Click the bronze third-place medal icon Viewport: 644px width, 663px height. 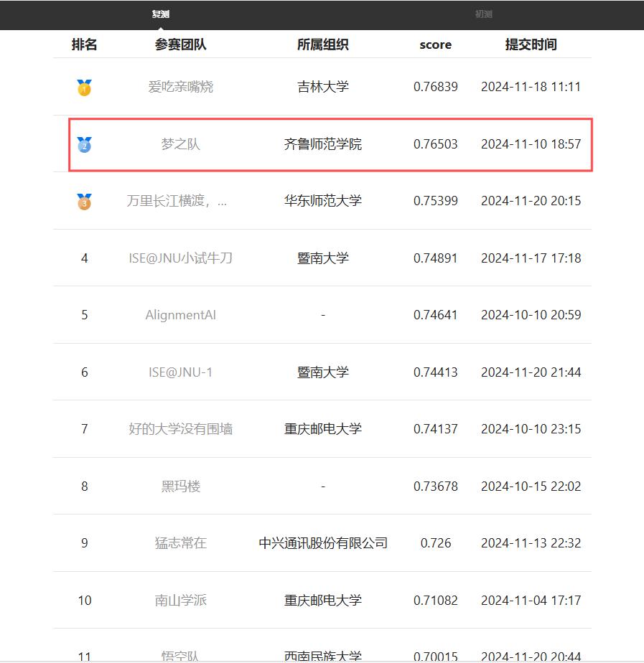pos(85,202)
